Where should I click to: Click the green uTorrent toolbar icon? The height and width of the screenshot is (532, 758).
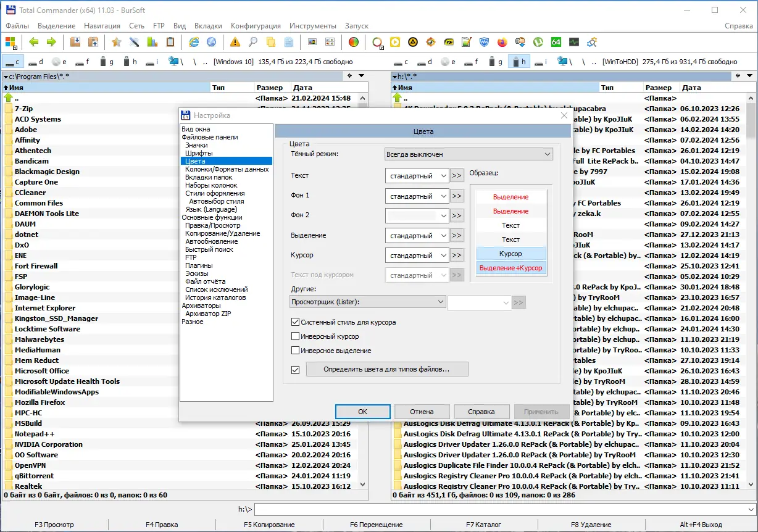[538, 42]
